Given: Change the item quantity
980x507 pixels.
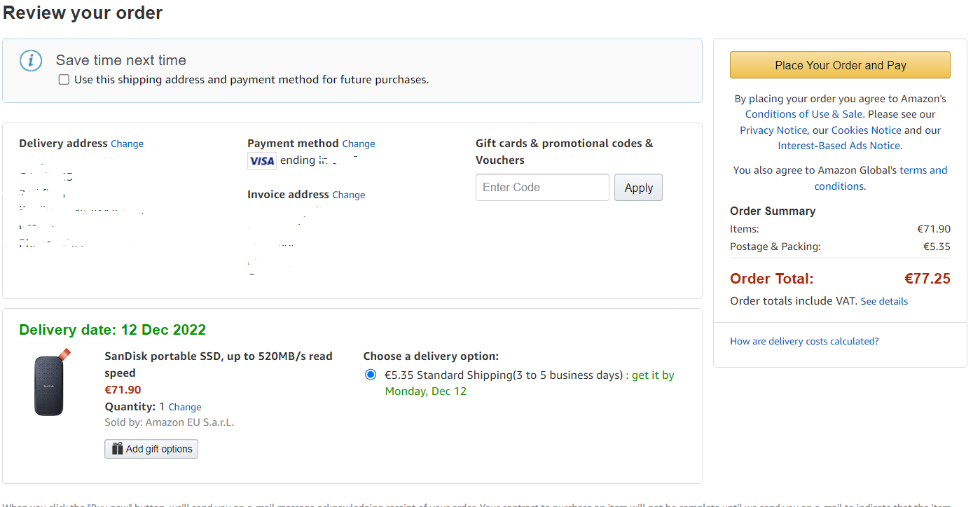Looking at the screenshot, I should (185, 407).
